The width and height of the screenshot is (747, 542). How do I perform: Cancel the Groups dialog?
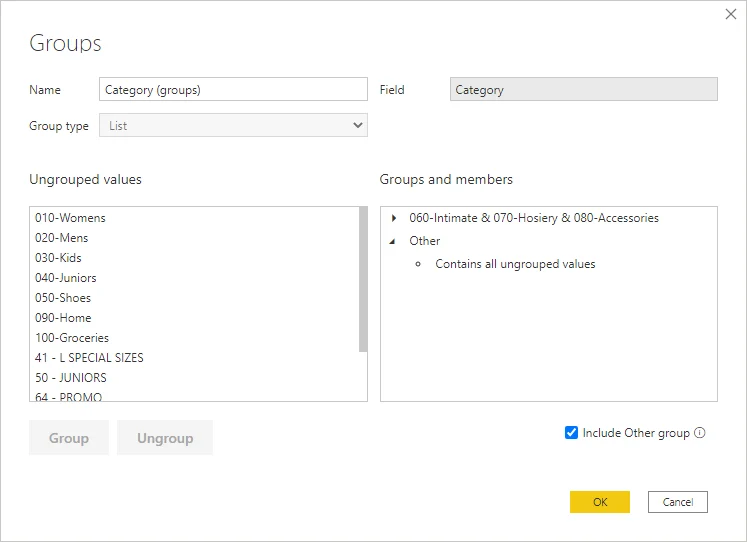677,502
